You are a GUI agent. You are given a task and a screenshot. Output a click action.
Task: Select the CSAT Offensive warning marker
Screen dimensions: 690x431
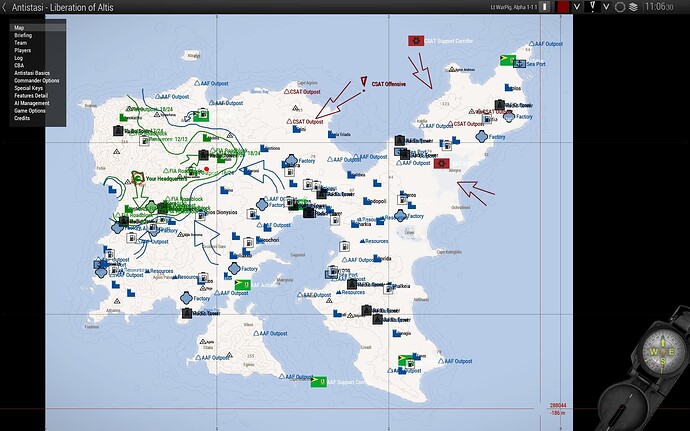coord(363,84)
